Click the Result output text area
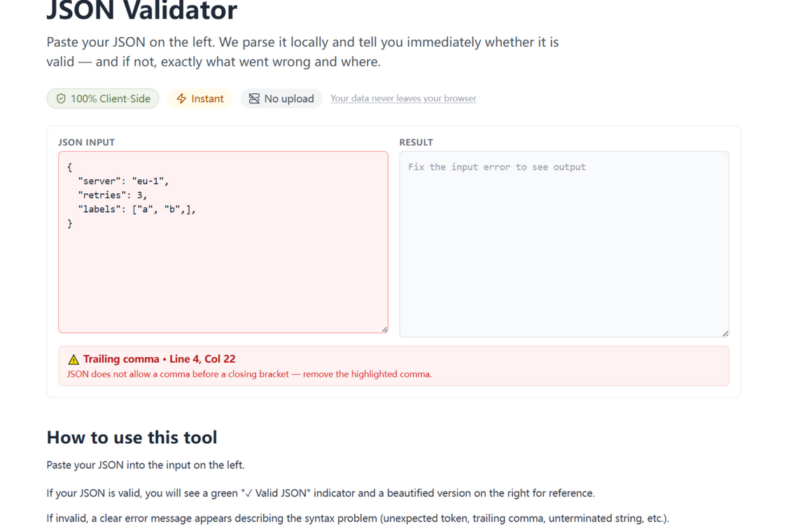 [x=564, y=244]
